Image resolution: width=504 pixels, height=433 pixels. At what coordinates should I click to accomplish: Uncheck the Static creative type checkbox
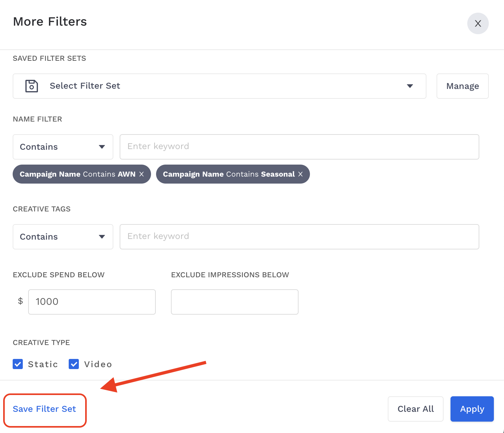[18, 364]
